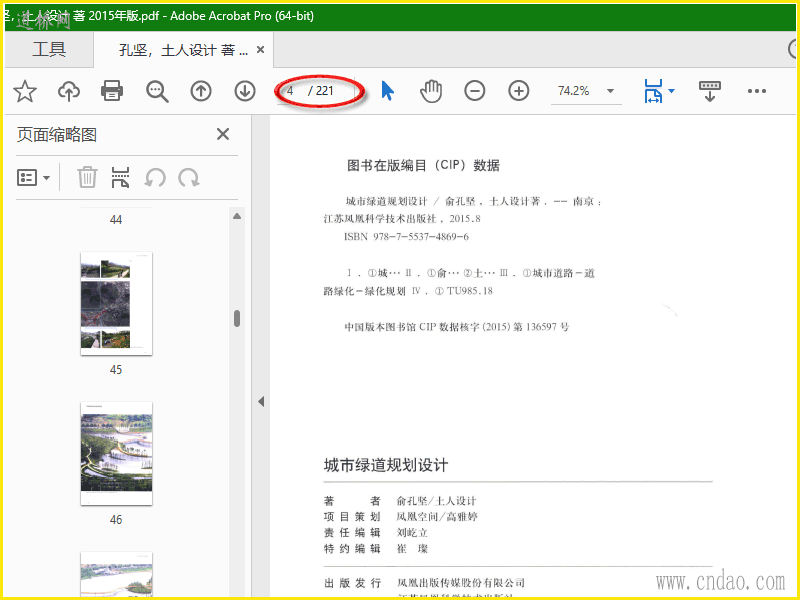This screenshot has height=600, width=800.
Task: Switch to the 工具 tab
Action: (x=49, y=49)
